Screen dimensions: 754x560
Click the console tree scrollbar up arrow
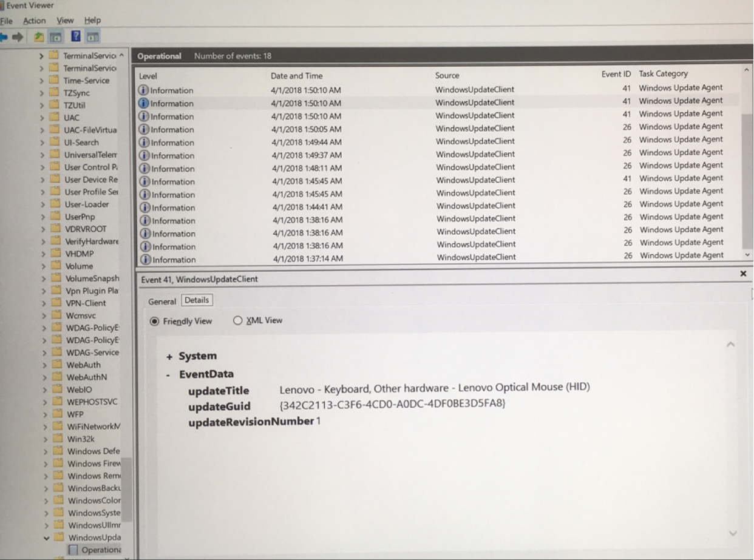point(121,55)
